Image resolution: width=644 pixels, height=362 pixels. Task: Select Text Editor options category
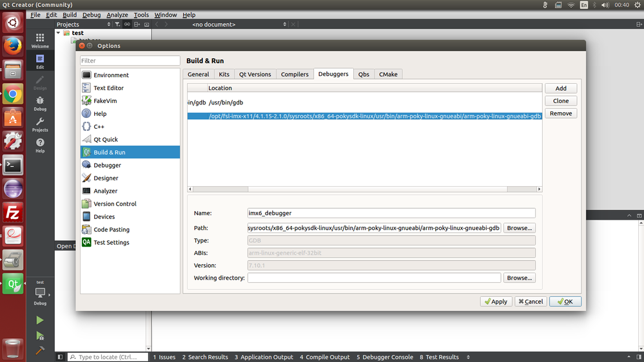point(130,88)
